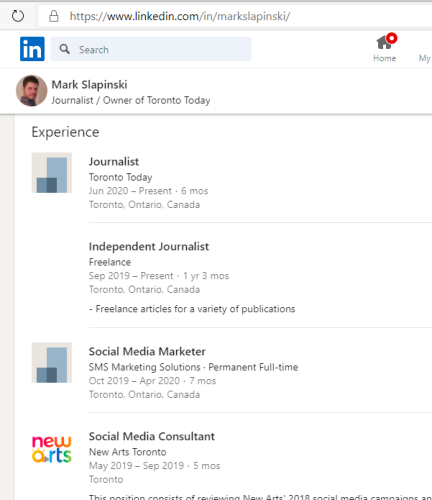The image size is (432, 500).
Task: Click 'Freelance' employer text
Action: point(110,262)
